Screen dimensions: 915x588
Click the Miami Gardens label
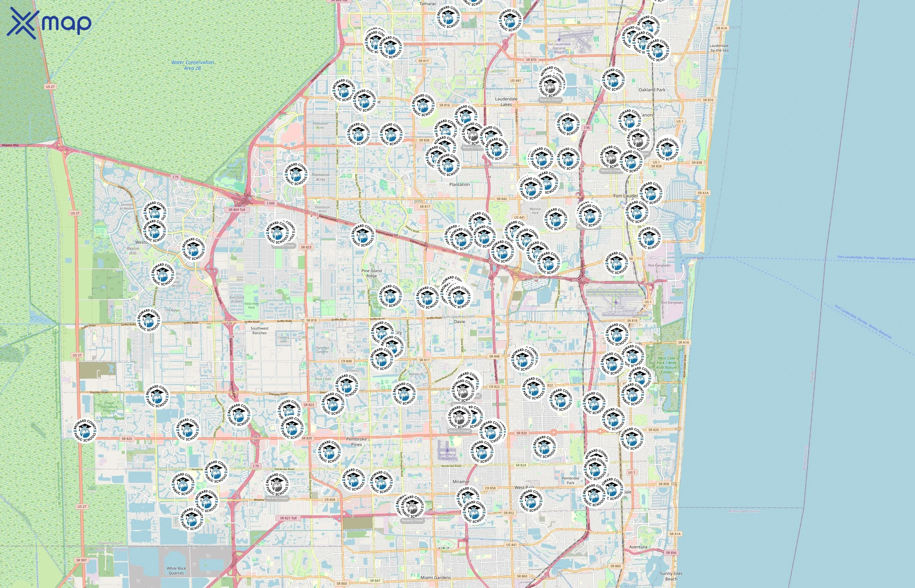click(436, 578)
